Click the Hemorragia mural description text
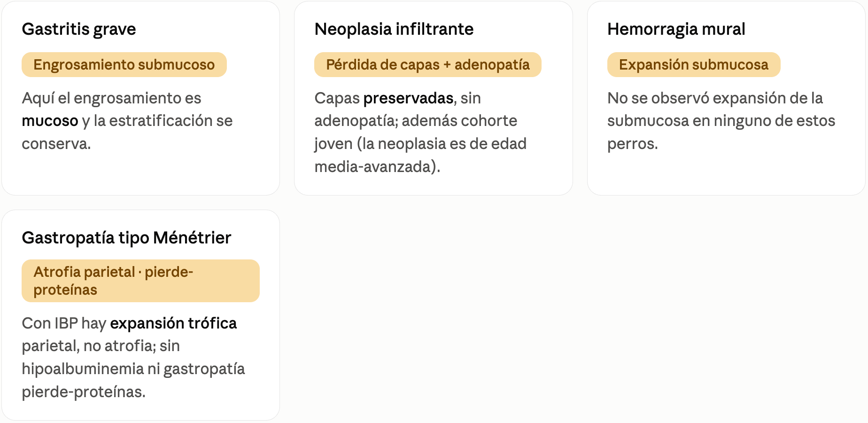 pos(721,121)
